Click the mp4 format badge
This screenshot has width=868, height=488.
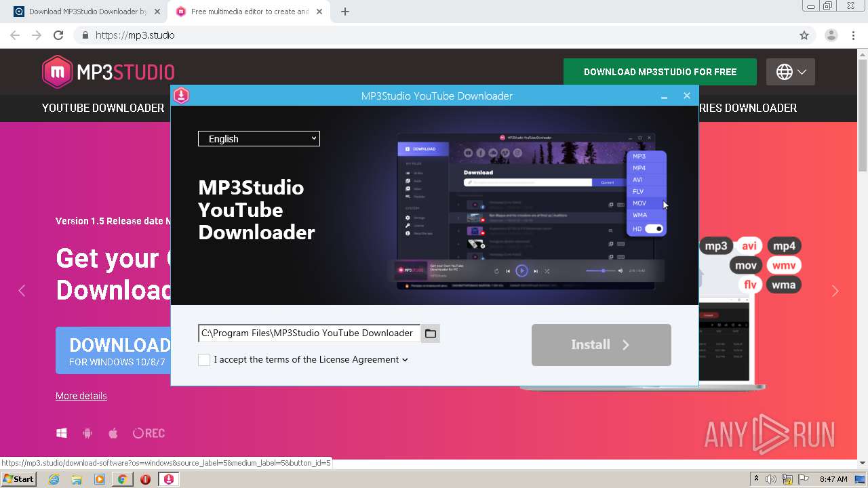pyautogui.click(x=785, y=246)
